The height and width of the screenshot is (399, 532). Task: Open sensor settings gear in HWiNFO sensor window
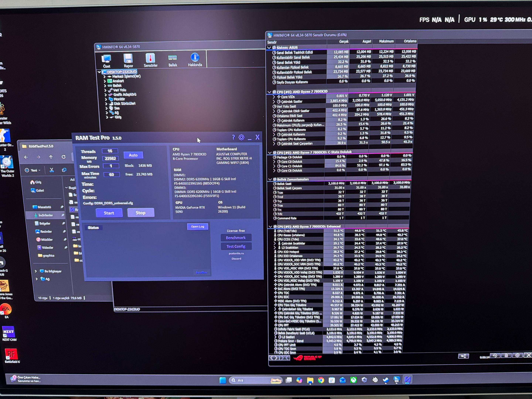click(x=518, y=355)
